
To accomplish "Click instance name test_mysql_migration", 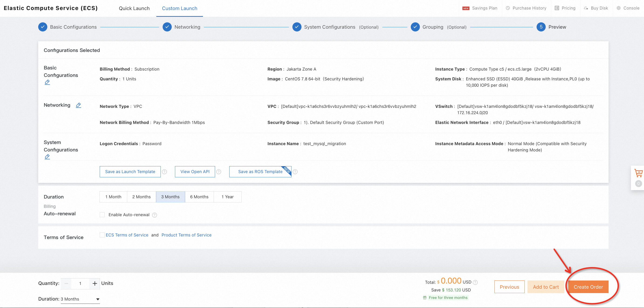I will [325, 144].
